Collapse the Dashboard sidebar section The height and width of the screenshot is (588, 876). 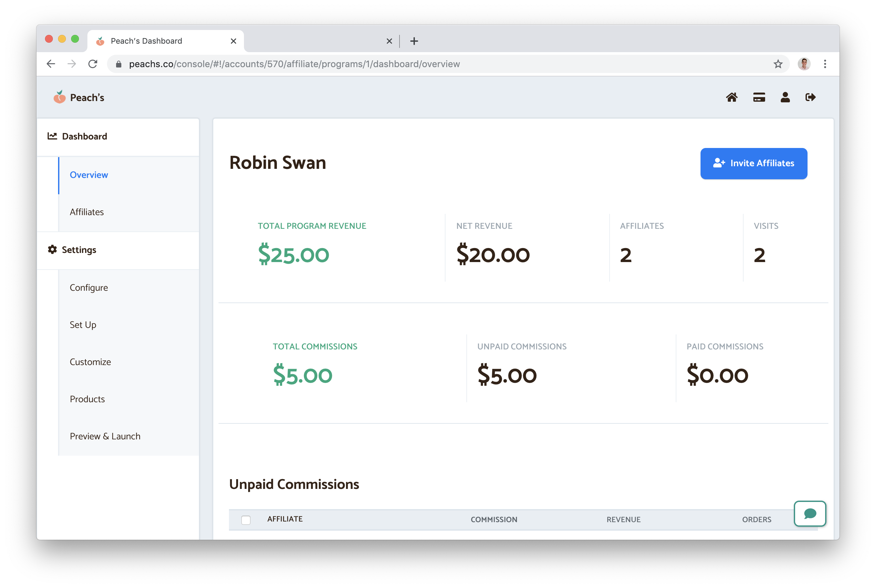pos(84,137)
